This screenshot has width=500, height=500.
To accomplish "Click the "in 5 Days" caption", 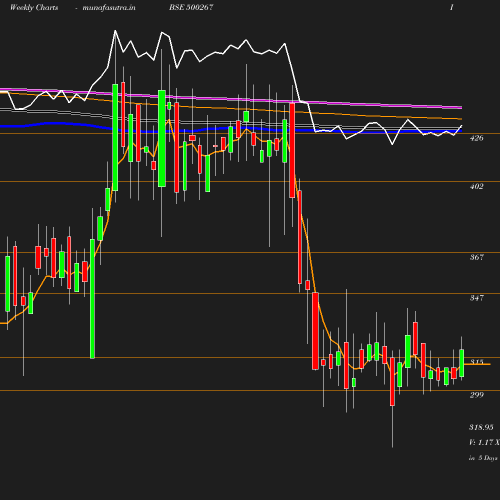I will click(483, 458).
